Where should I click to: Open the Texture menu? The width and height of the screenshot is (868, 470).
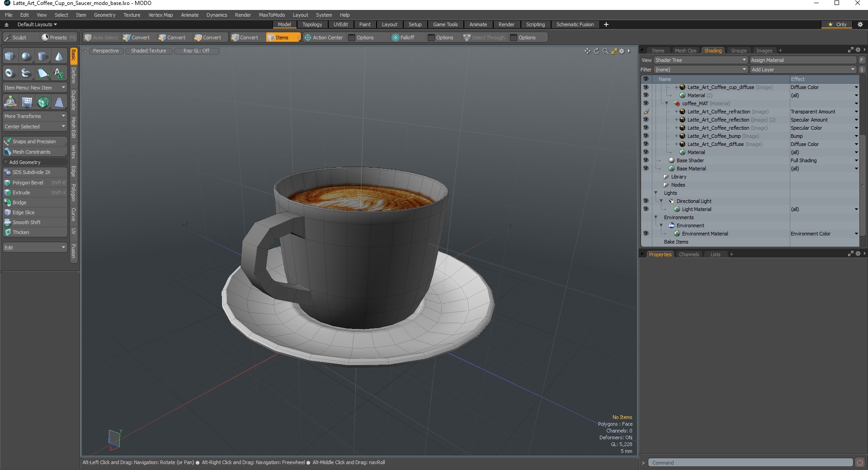pos(132,15)
